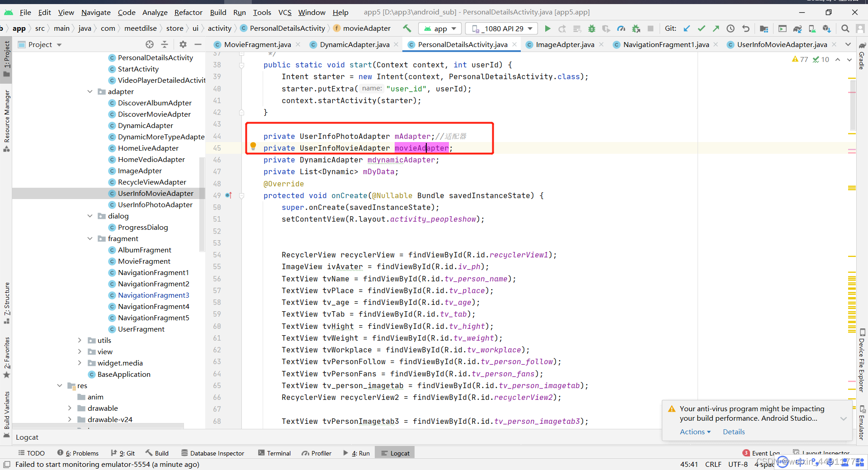Toggle the 2: Favorites side panel

coord(6,357)
